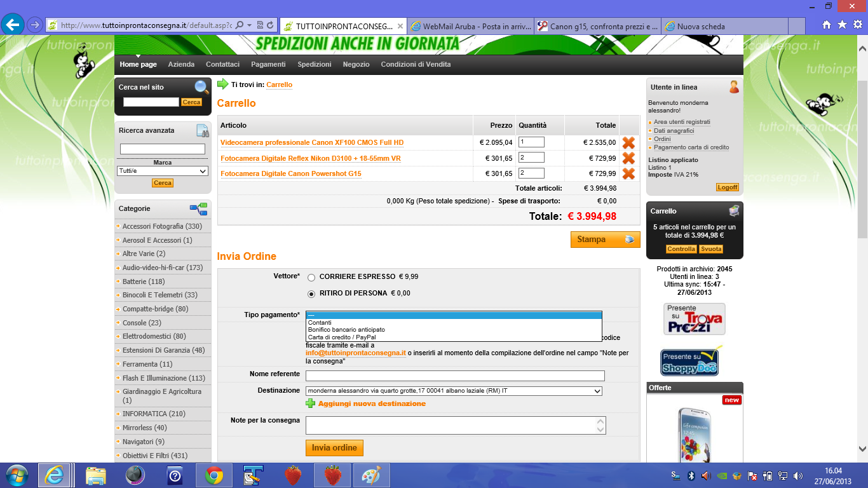Open help question mark app in taskbar
Image resolution: width=868 pixels, height=488 pixels.
pos(175,475)
